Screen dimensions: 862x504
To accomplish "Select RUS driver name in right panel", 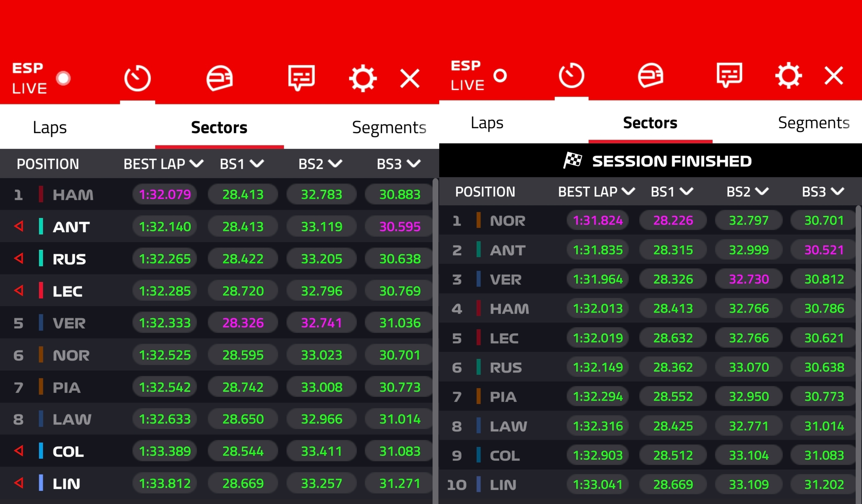I will pyautogui.click(x=506, y=368).
